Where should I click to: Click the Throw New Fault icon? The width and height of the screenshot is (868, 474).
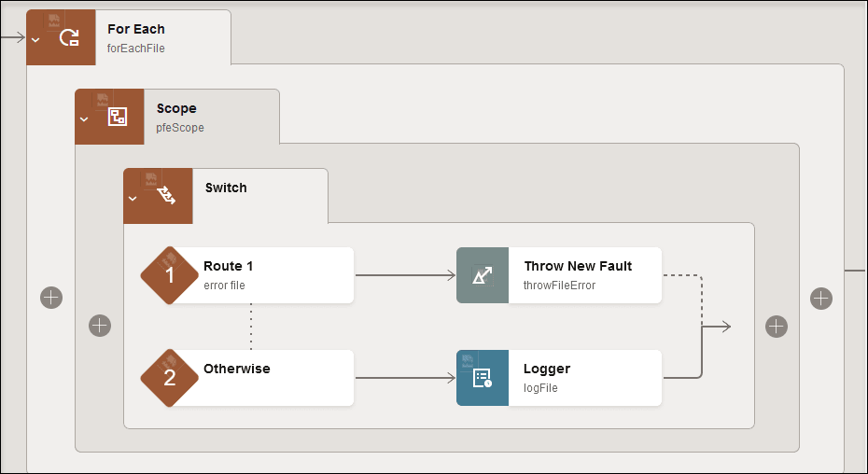483,275
